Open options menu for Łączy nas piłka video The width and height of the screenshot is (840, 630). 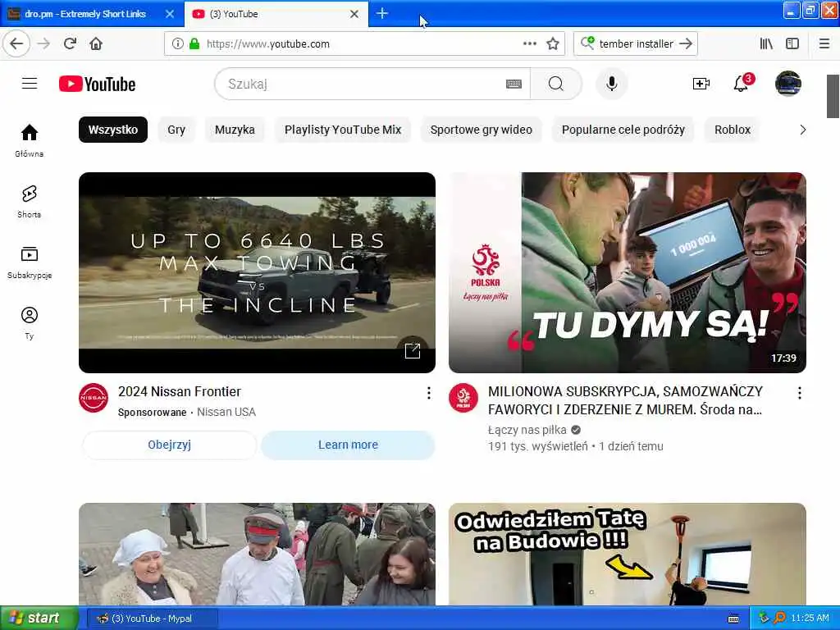799,393
